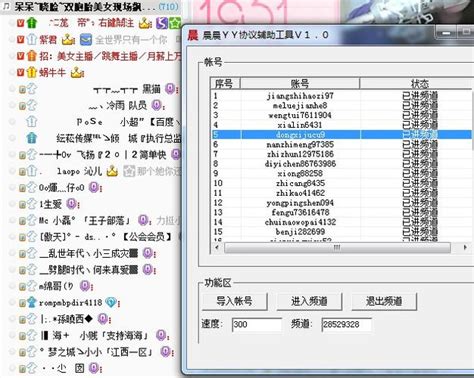Image resolution: width=474 pixels, height=378 pixels.
Task: Click the envelope icon beside 全世界只有一个你
Action: pyautogui.click(x=86, y=40)
